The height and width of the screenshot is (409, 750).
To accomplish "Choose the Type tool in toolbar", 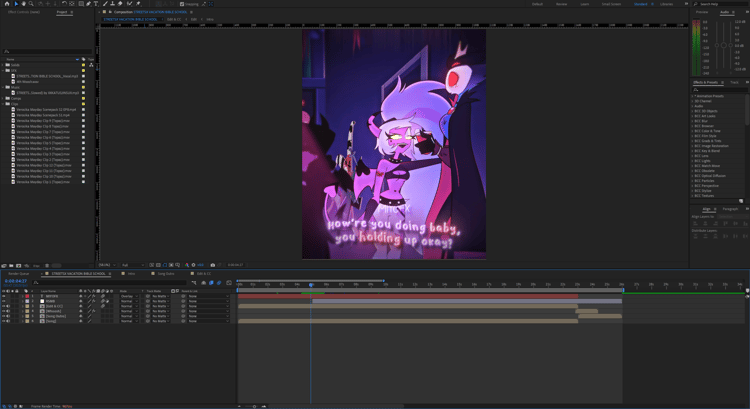I will (x=96, y=4).
